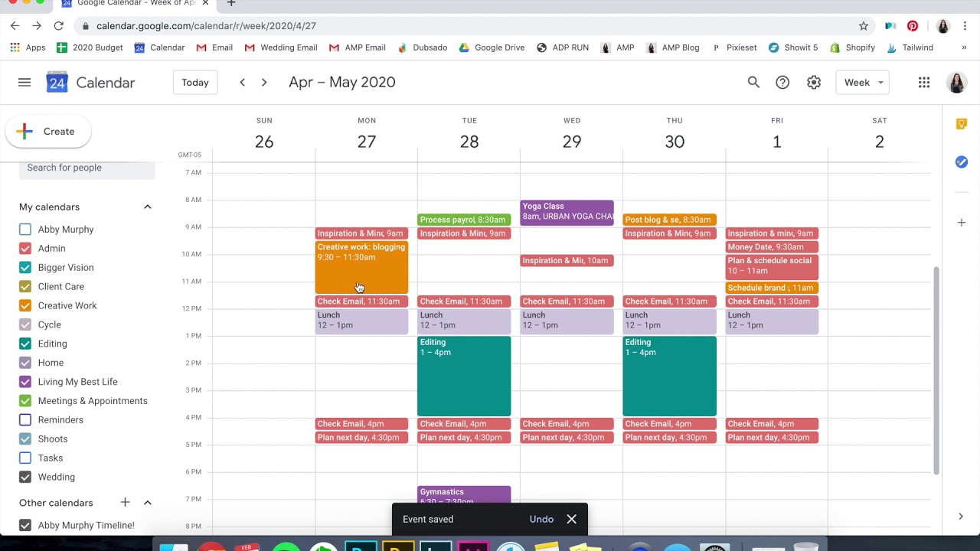Open the Gymnastics event on Tuesday
This screenshot has height=551, width=980.
click(464, 494)
